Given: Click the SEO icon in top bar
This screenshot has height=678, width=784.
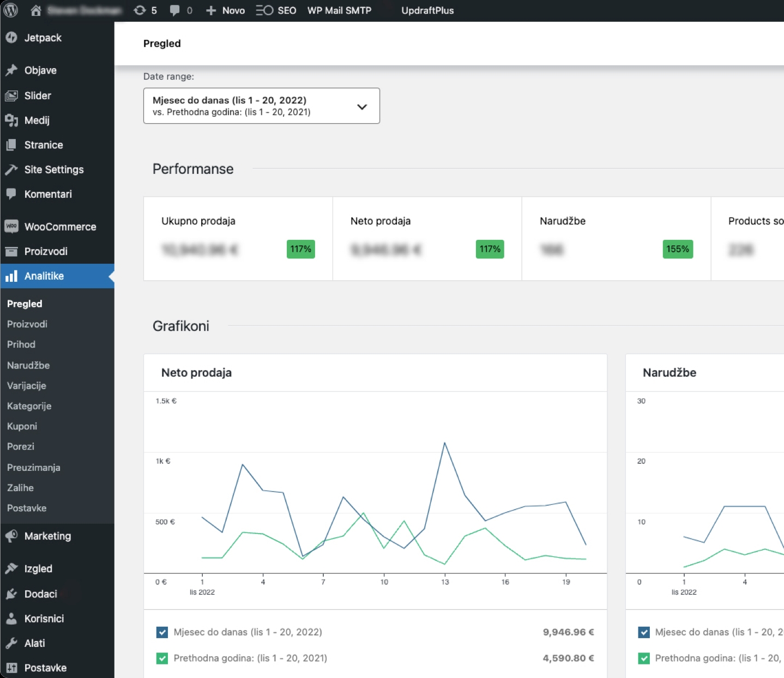Looking at the screenshot, I should 266,10.
